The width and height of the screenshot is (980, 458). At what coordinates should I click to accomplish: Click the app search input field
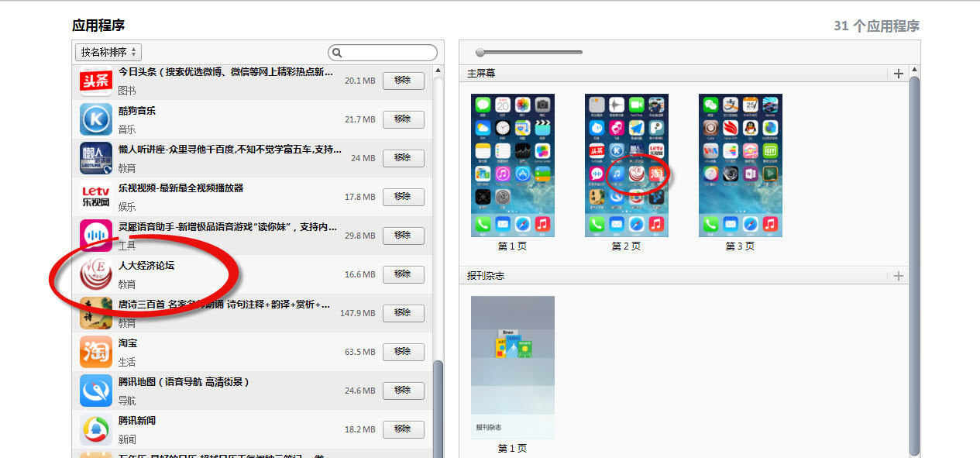383,53
